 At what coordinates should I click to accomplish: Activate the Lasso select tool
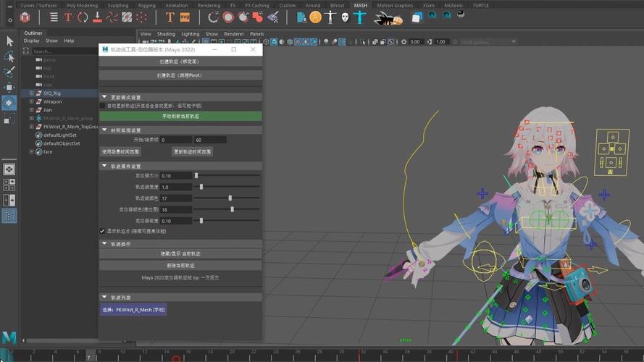coord(9,56)
